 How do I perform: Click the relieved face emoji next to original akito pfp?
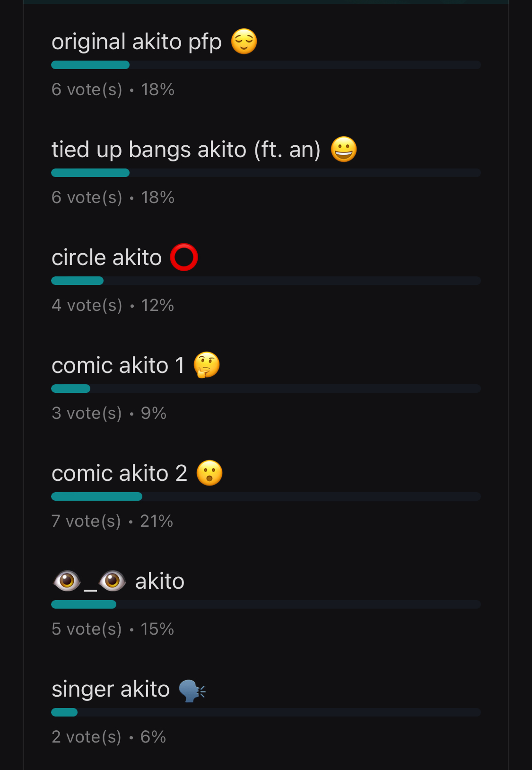tap(243, 42)
